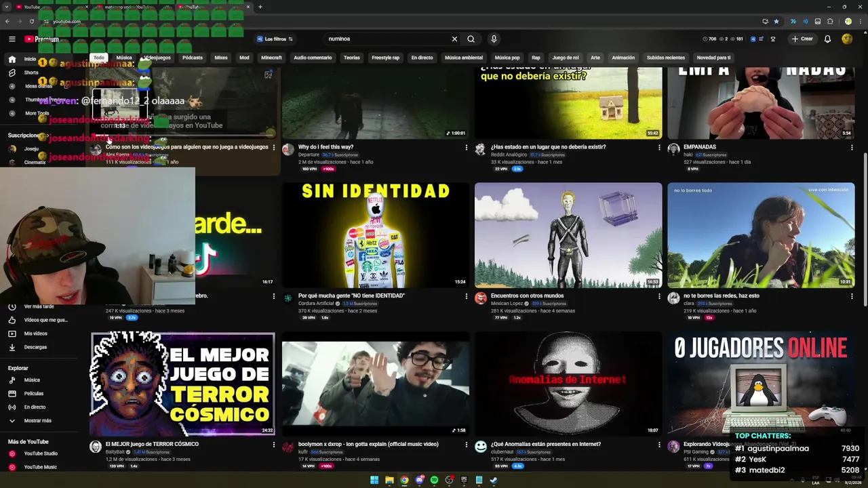Viewport: 868px width, 488px height.
Task: Bookmark this page with the star icon
Action: (x=776, y=22)
